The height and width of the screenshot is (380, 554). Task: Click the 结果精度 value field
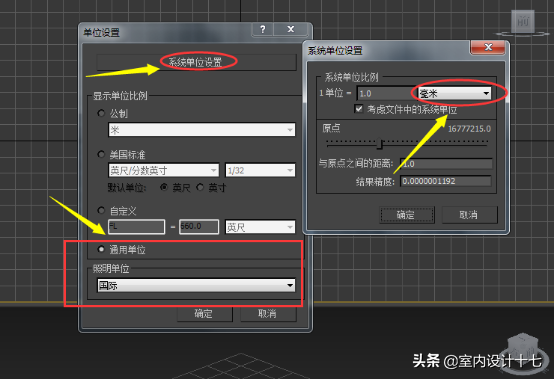coord(446,181)
